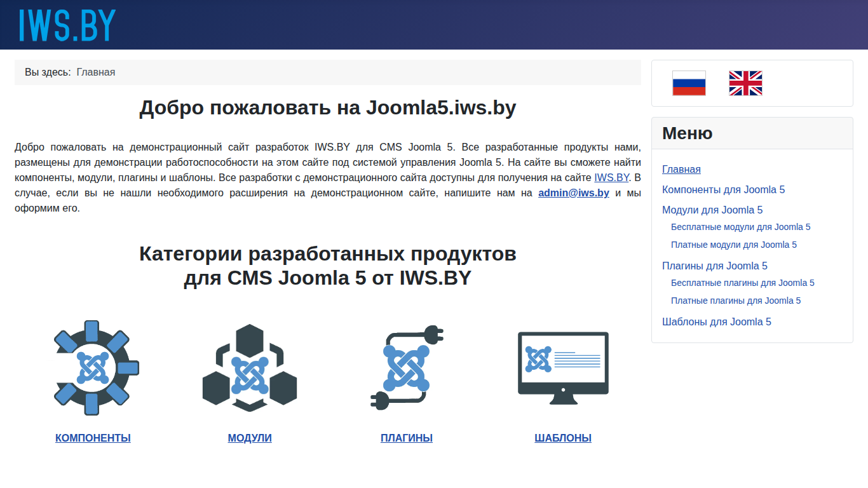Click the 'Добро пожаловать на Joomla5.iws.by' heading

click(328, 108)
